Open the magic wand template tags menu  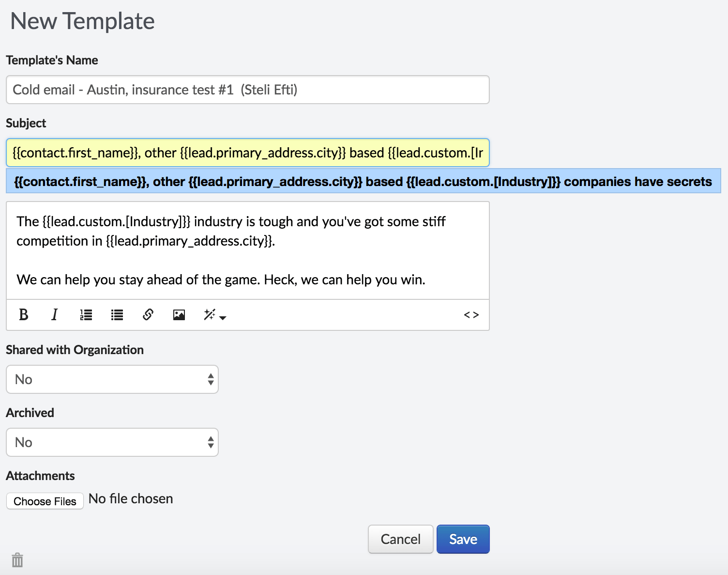pos(215,315)
